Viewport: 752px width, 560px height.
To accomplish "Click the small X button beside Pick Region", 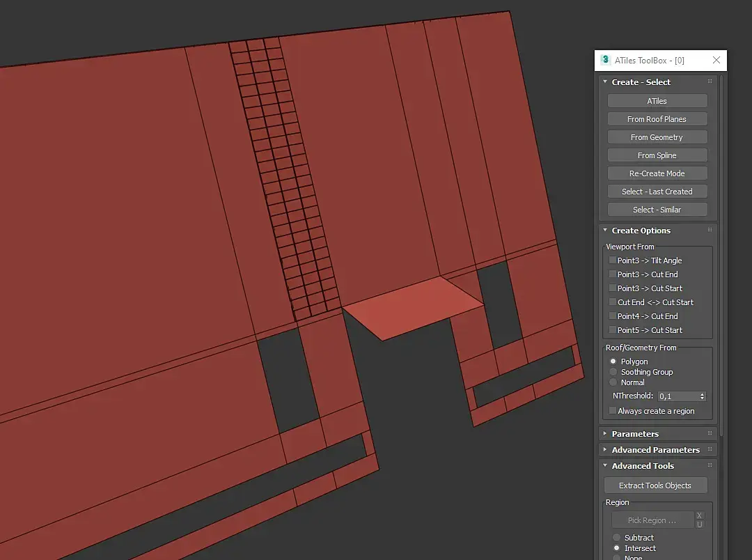I will tap(700, 515).
